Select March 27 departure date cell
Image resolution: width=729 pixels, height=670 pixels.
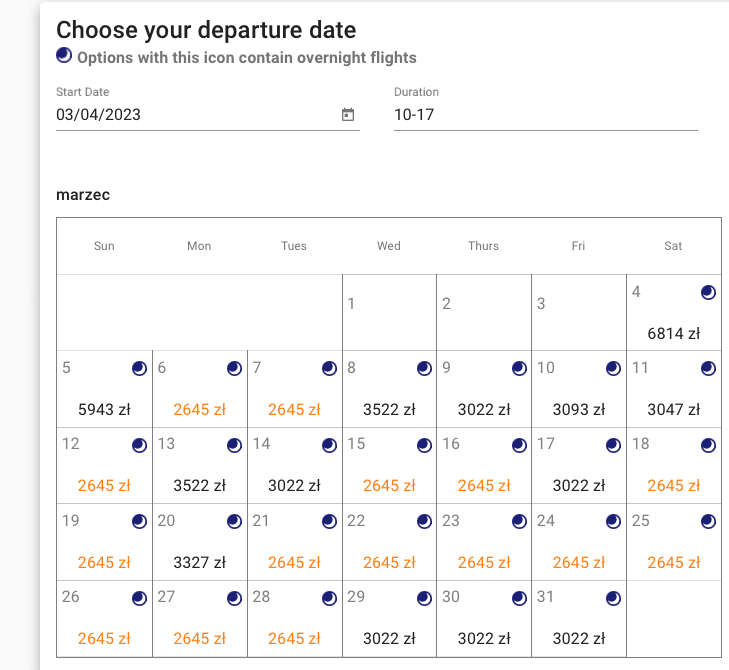pyautogui.click(x=200, y=619)
